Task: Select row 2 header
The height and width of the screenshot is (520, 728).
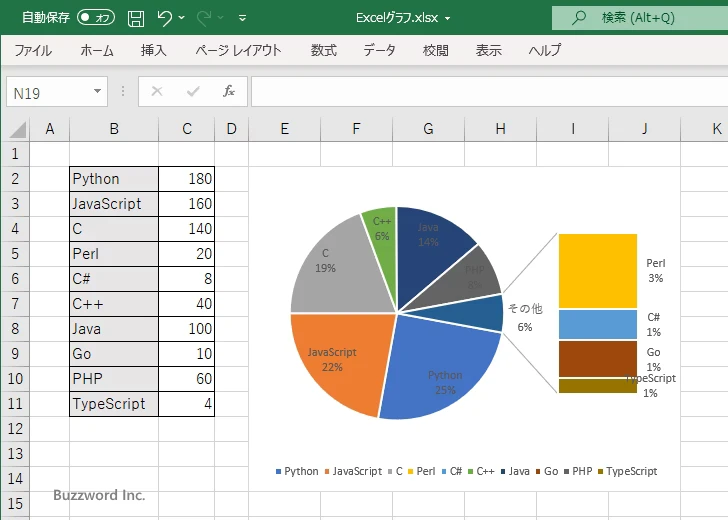Action: [x=15, y=179]
